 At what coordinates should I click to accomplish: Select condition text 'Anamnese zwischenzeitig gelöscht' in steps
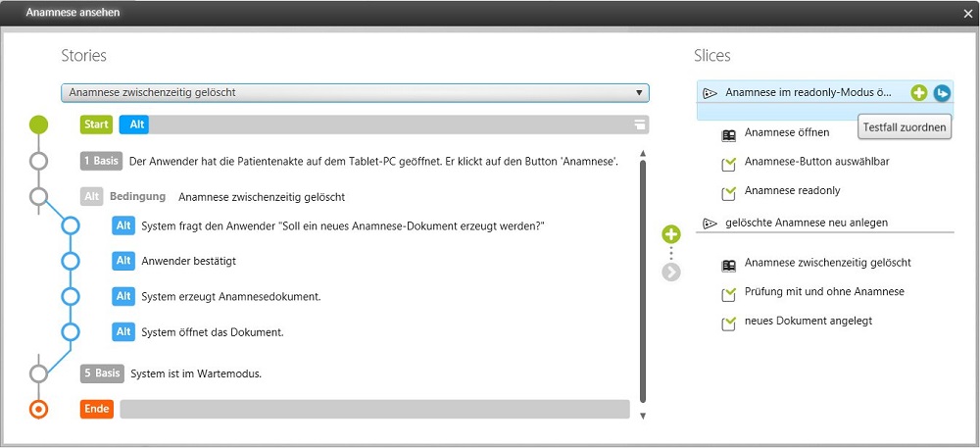click(262, 197)
